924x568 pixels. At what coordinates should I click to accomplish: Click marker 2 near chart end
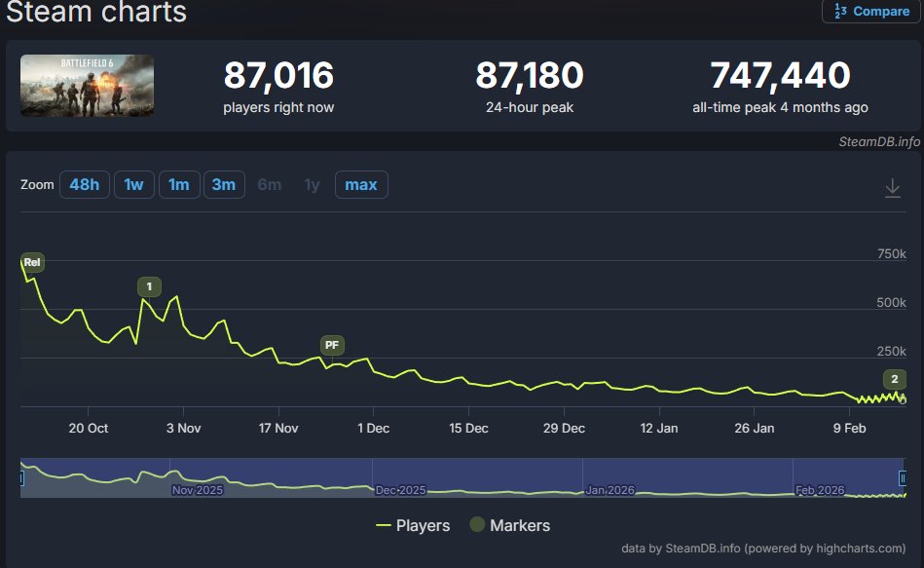(x=895, y=379)
